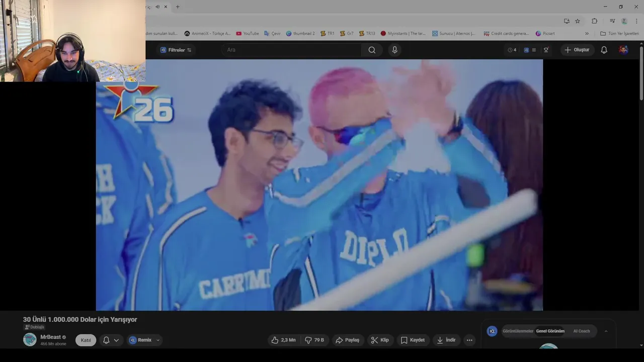This screenshot has width=644, height=362.
Task: Click the vidIQ logo in side panel
Action: [x=493, y=331]
